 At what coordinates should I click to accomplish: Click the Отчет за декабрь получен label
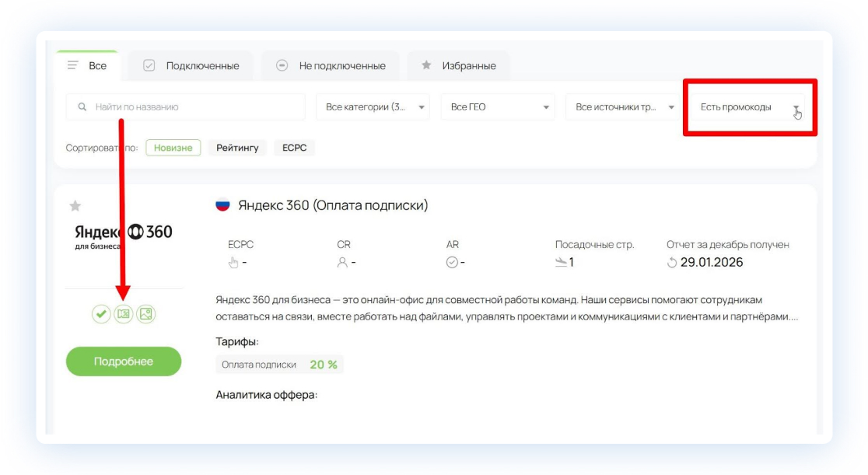tap(728, 244)
